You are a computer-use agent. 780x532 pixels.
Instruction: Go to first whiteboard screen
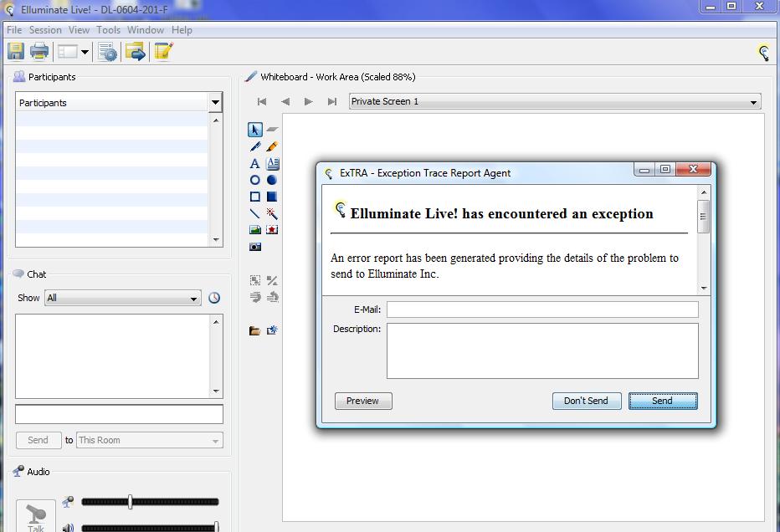click(262, 102)
